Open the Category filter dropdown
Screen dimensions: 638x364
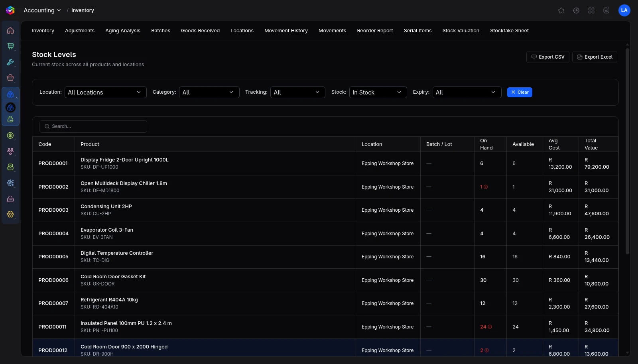(x=209, y=92)
